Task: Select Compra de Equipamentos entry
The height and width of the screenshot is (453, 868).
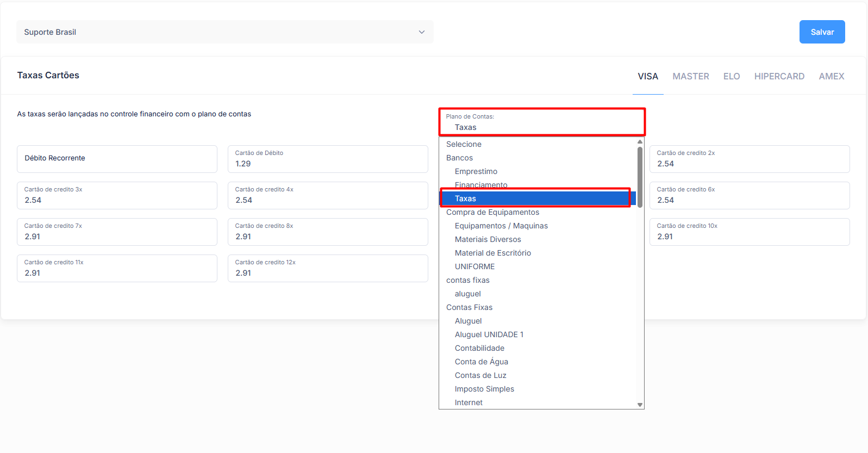Action: point(538,212)
